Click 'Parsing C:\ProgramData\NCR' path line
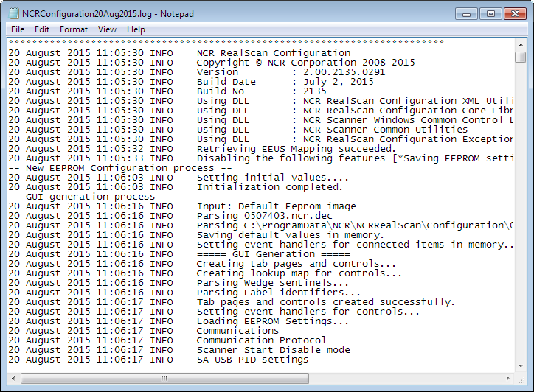 point(356,225)
